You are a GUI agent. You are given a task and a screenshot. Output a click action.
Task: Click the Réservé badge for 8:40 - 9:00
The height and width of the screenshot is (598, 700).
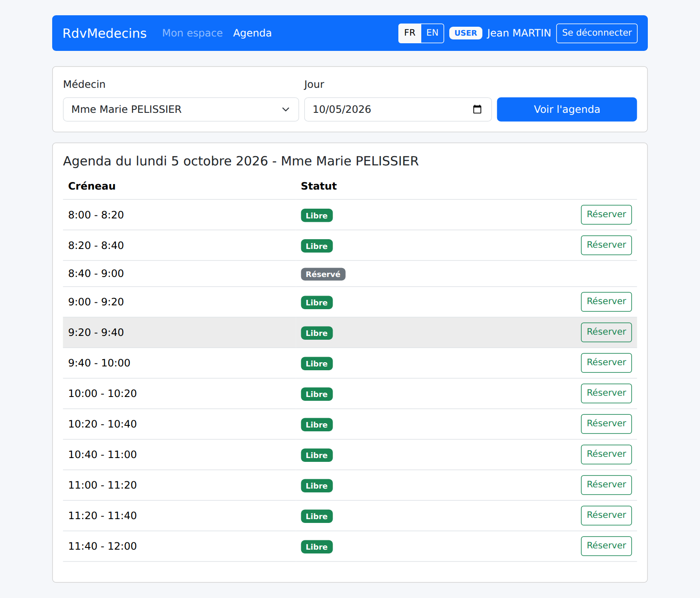[x=323, y=274]
